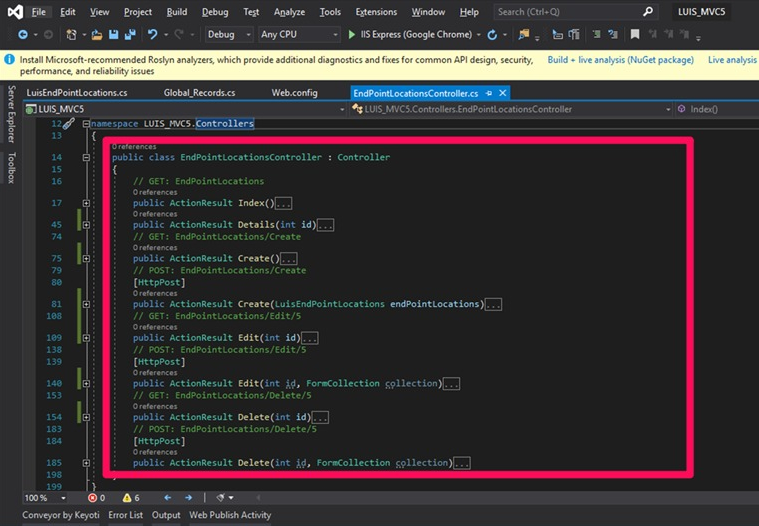The height and width of the screenshot is (526, 759).
Task: Switch to the Global_Records.cs tab
Action: (199, 93)
